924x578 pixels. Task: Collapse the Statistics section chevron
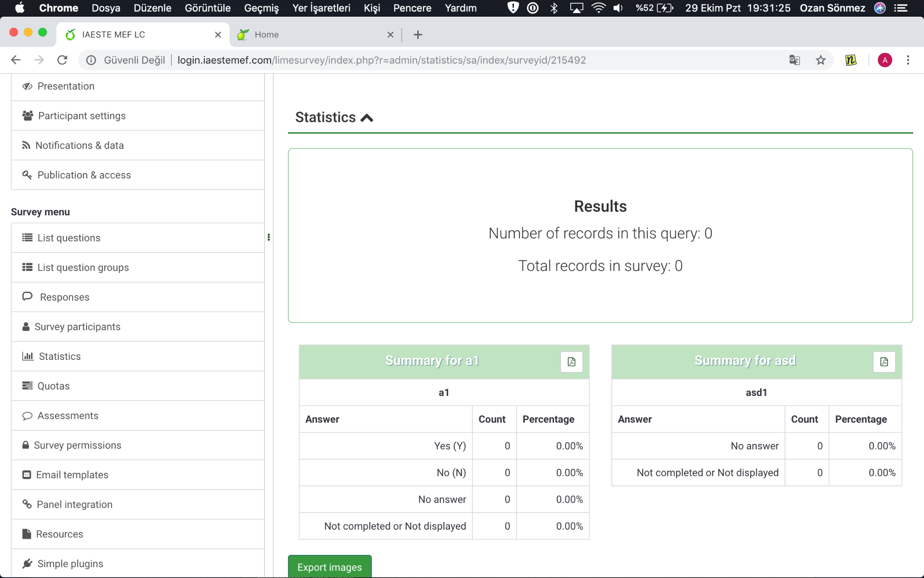coord(367,117)
